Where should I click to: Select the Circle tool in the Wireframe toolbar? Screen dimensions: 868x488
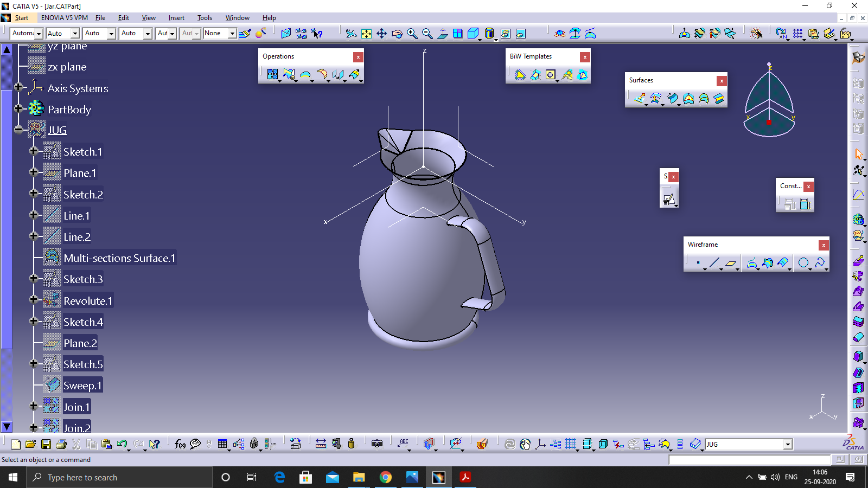803,263
